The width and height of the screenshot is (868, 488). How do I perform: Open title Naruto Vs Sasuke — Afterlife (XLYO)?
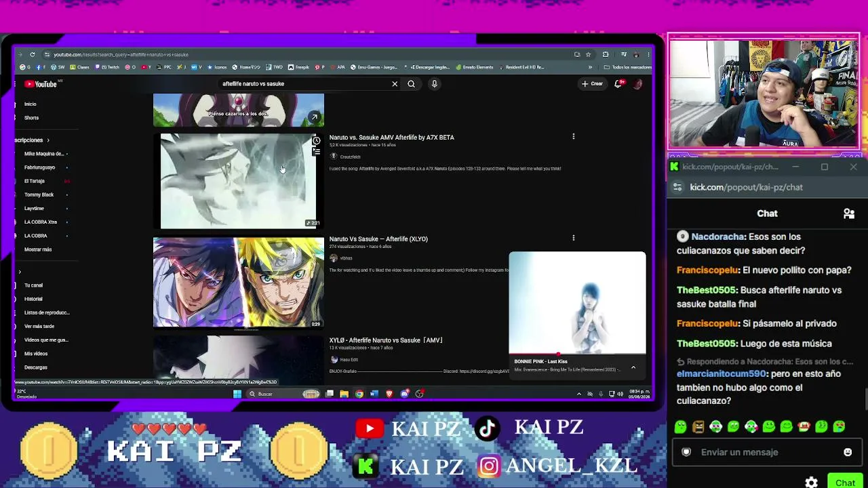[378, 239]
